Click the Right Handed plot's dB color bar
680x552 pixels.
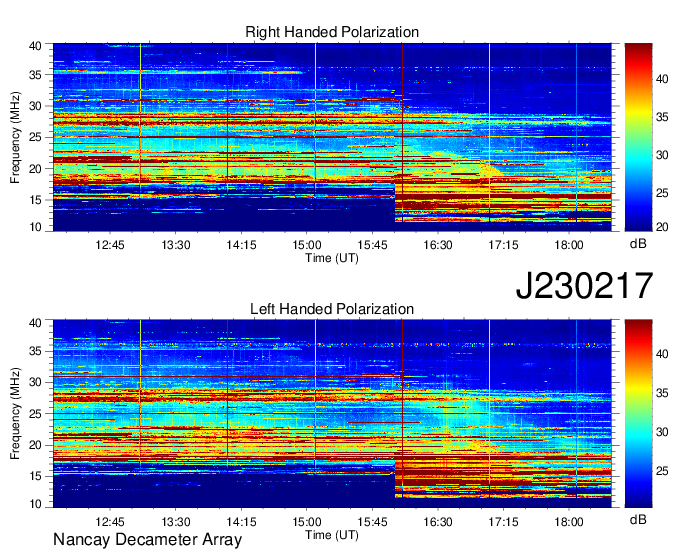click(638, 137)
